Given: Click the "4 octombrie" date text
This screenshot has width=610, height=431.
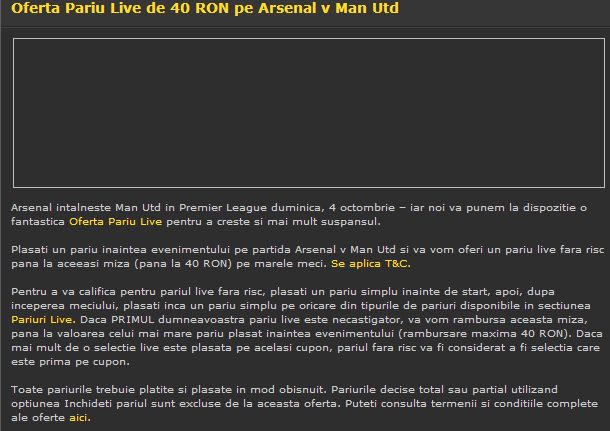Looking at the screenshot, I should point(362,208).
